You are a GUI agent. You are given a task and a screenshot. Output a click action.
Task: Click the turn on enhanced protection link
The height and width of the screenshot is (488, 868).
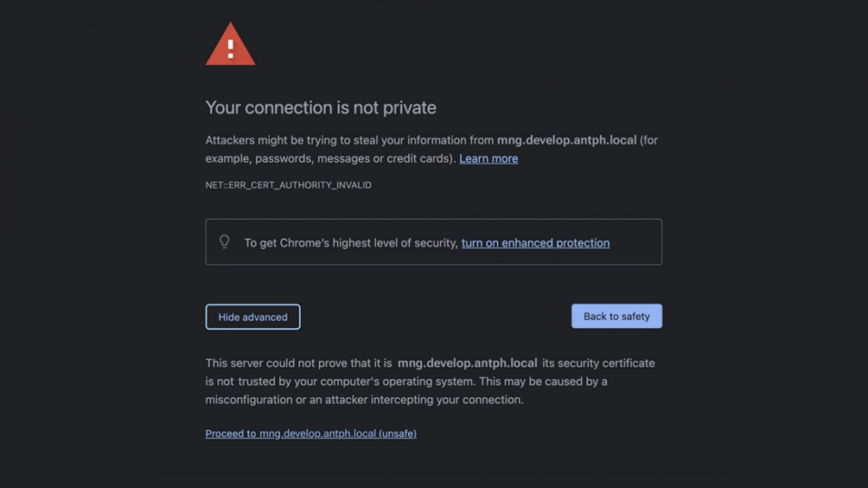[535, 243]
